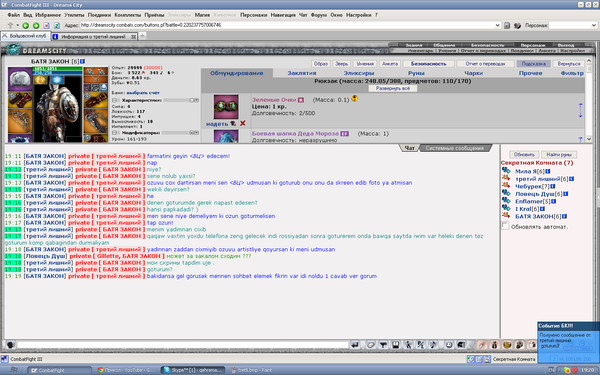Click the Найти руны button
600x375 pixels.
point(559,155)
